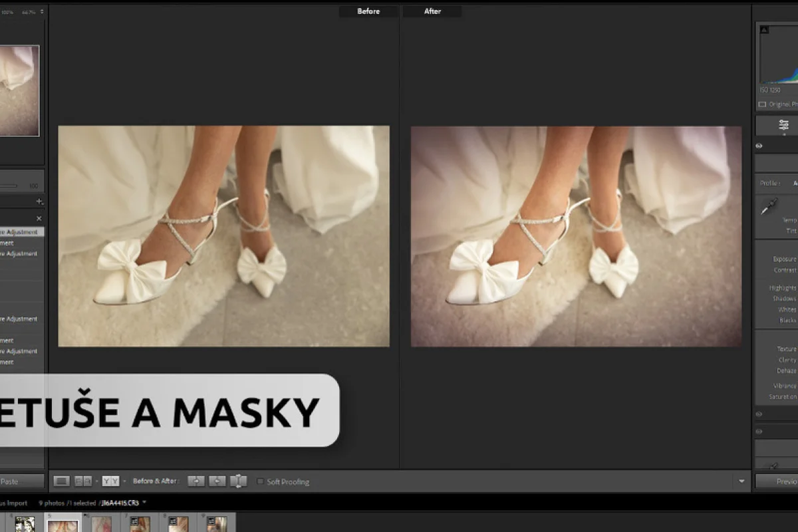Tick the Original Photo checkbox under histogram
798x532 pixels.
click(762, 104)
